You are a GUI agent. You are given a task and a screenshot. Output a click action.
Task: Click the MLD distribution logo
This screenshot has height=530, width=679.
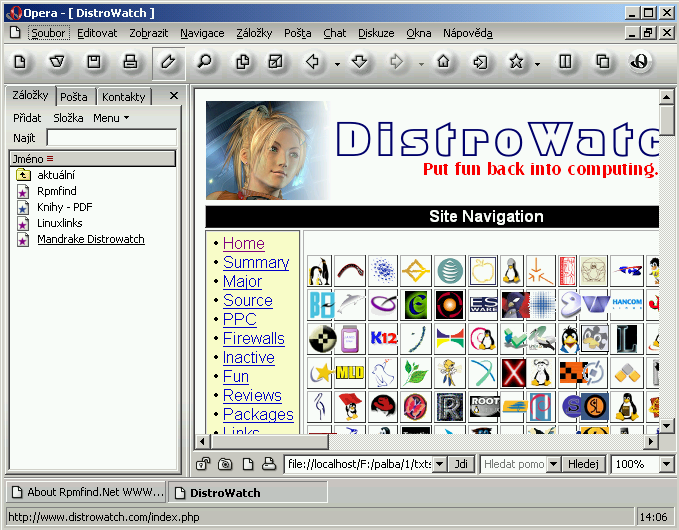point(349,372)
